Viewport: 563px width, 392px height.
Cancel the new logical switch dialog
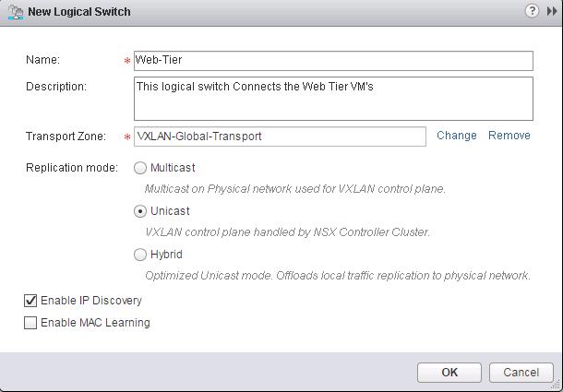(x=521, y=373)
